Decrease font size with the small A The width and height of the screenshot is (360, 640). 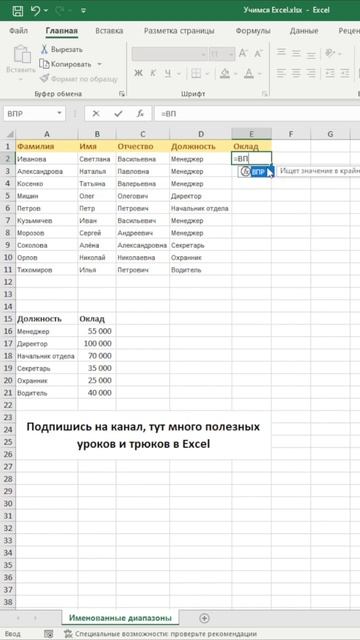coord(258,54)
